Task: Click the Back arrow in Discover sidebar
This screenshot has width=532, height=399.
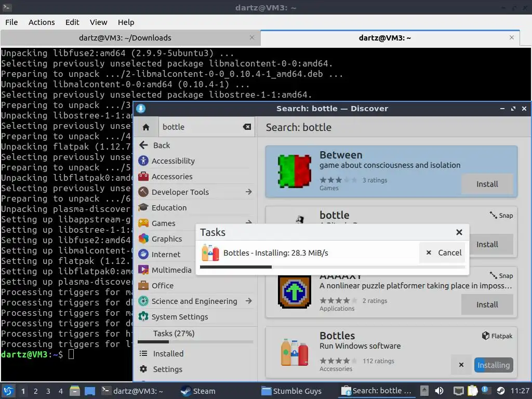Action: tap(143, 145)
